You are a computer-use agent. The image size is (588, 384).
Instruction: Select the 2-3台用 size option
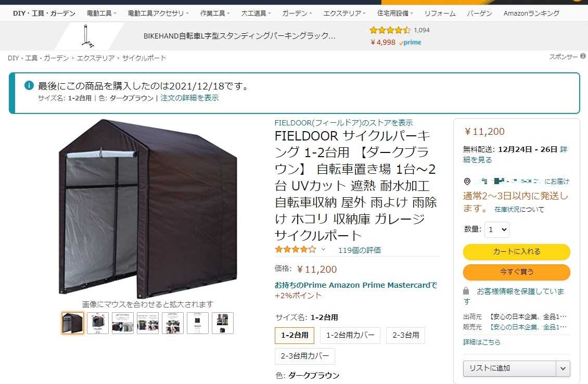pos(406,335)
